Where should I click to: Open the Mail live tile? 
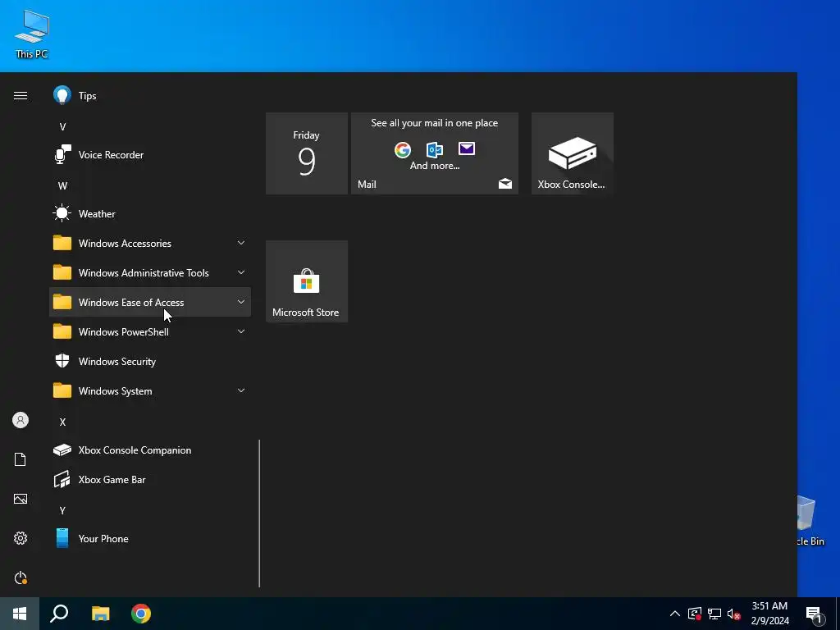tap(435, 153)
